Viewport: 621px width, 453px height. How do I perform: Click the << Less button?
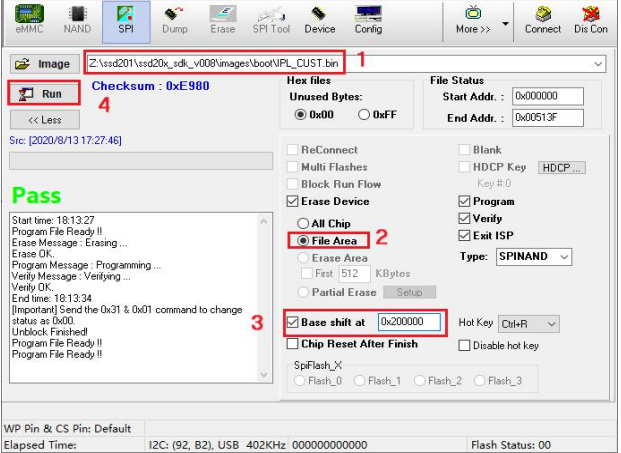click(x=45, y=120)
